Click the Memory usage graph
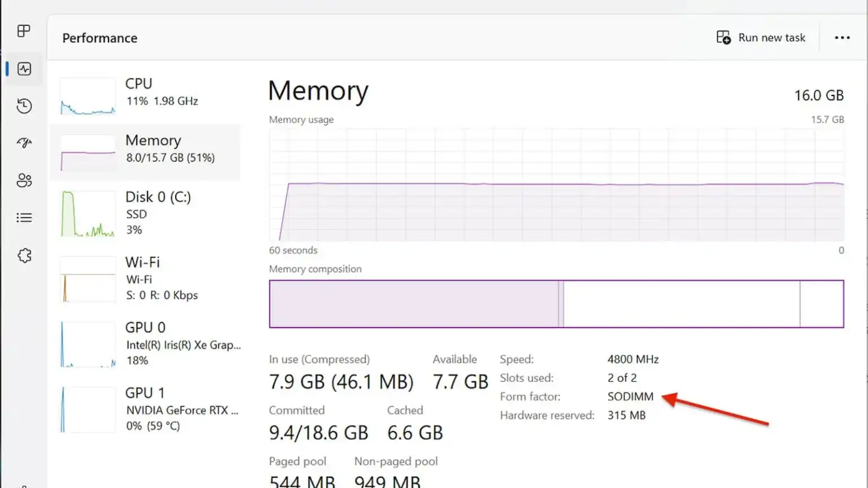868x488 pixels. [x=556, y=185]
